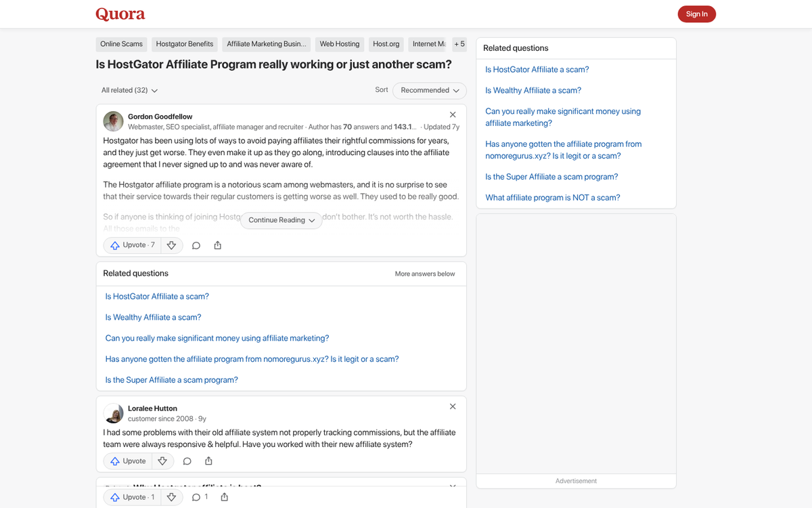The height and width of the screenshot is (508, 812).
Task: Expand the All related (32) filter
Action: [x=129, y=90]
